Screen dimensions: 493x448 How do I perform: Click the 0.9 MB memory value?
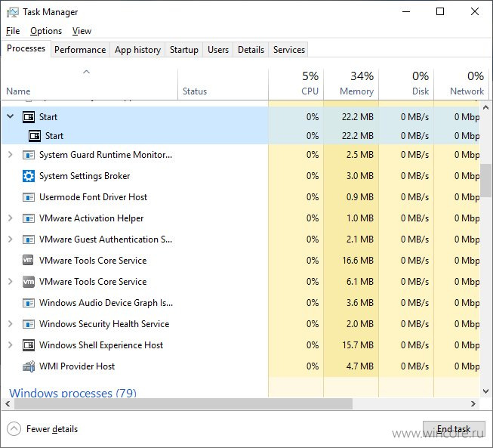click(x=359, y=197)
